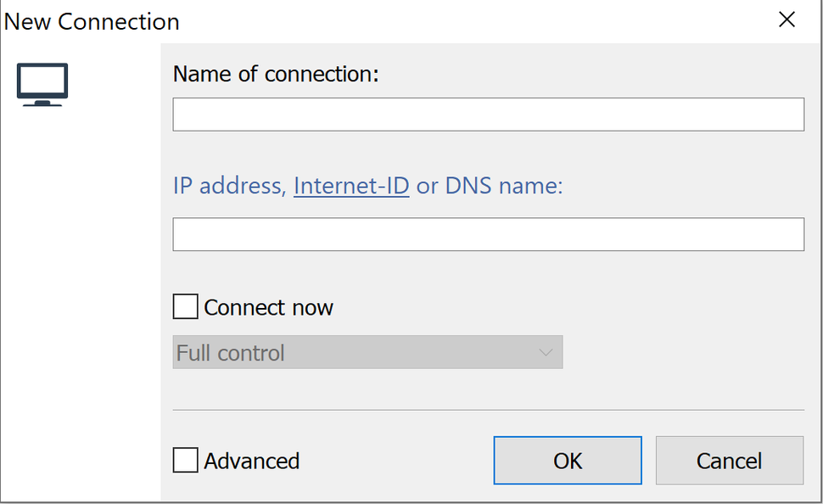This screenshot has height=504, width=823.
Task: Cancel the new connection dialog
Action: pyautogui.click(x=729, y=460)
